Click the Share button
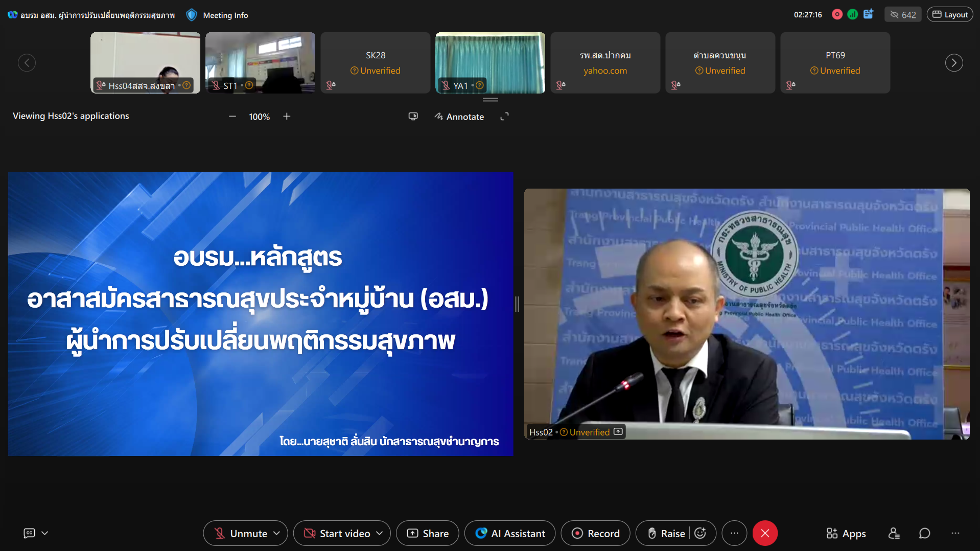Screen dimensions: 980x551 428,533
